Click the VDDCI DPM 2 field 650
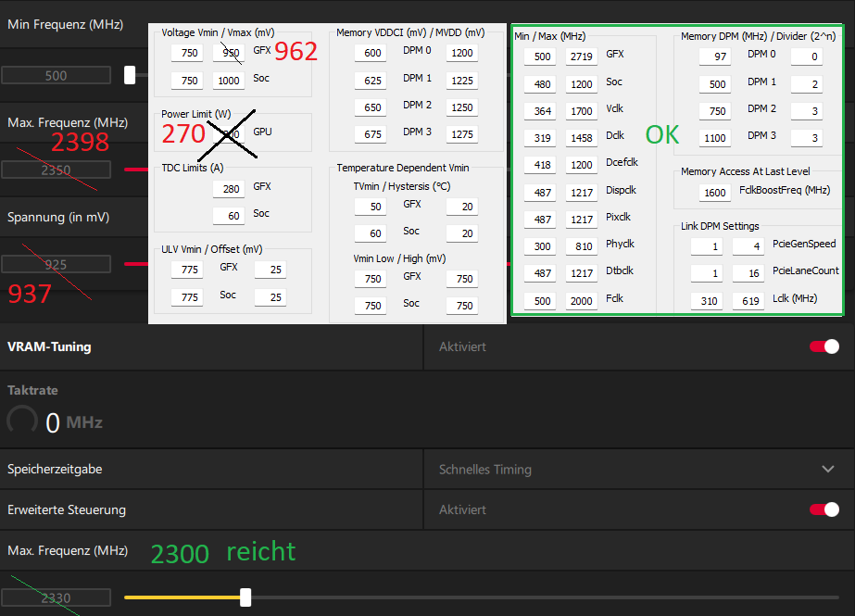Screen dimensions: 855x616 pyautogui.click(x=371, y=107)
